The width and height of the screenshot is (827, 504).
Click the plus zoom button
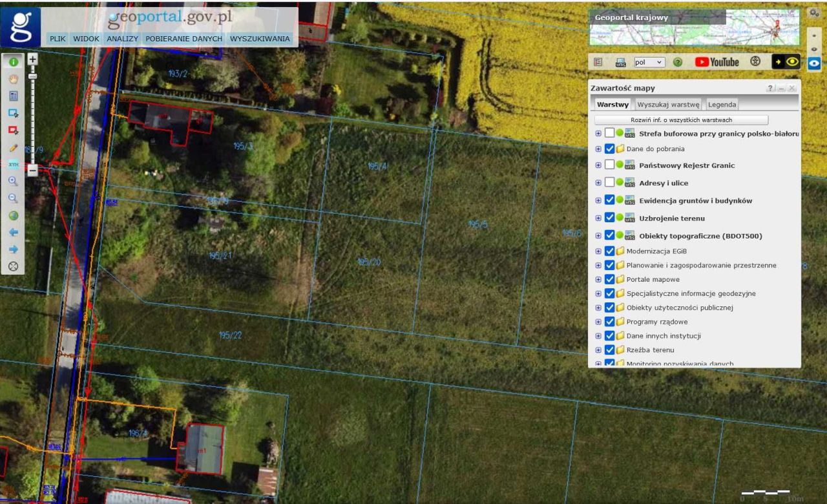point(33,59)
